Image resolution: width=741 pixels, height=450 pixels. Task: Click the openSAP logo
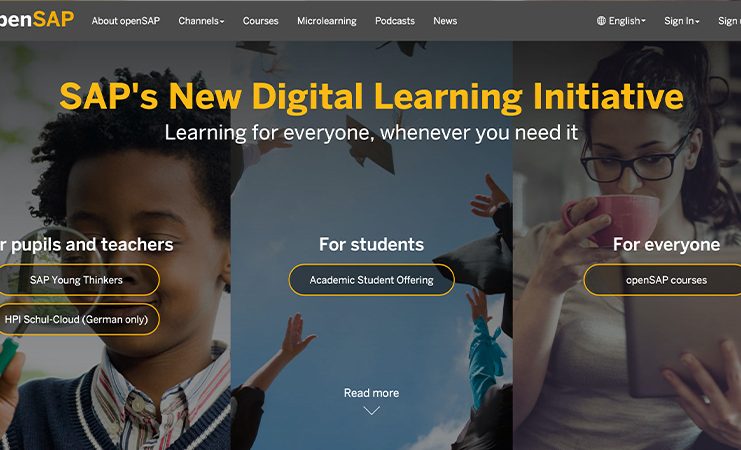tap(37, 19)
